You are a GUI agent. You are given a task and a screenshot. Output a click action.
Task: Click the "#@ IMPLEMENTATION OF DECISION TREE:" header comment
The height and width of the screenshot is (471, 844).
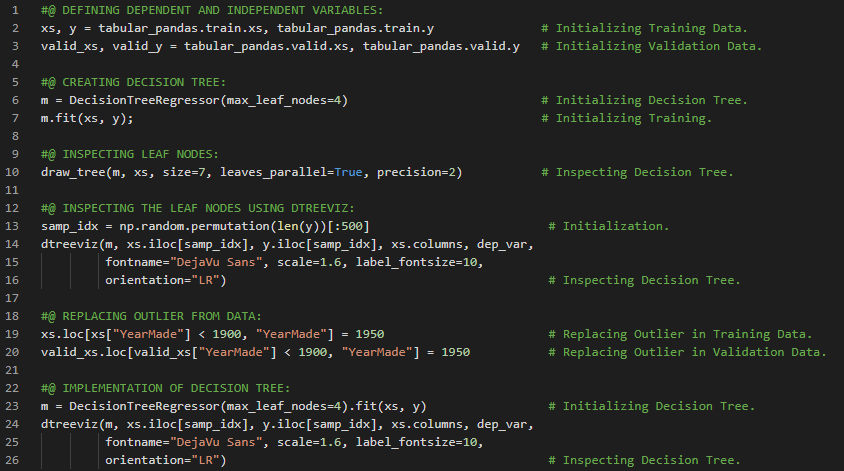click(165, 388)
